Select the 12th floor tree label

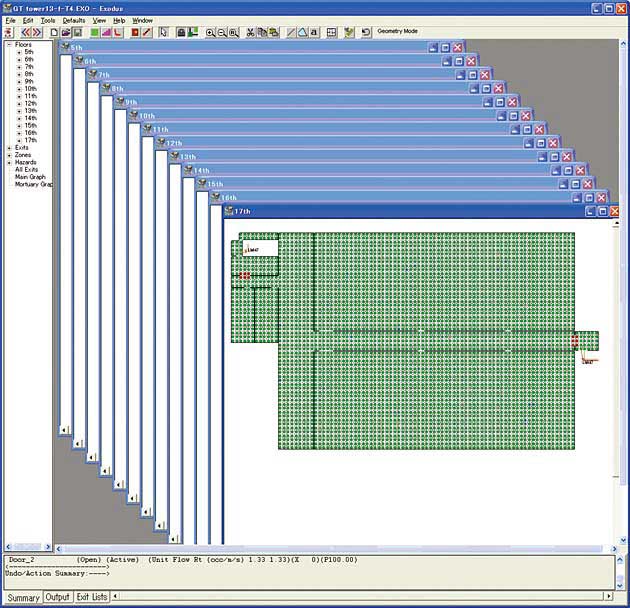pos(31,104)
